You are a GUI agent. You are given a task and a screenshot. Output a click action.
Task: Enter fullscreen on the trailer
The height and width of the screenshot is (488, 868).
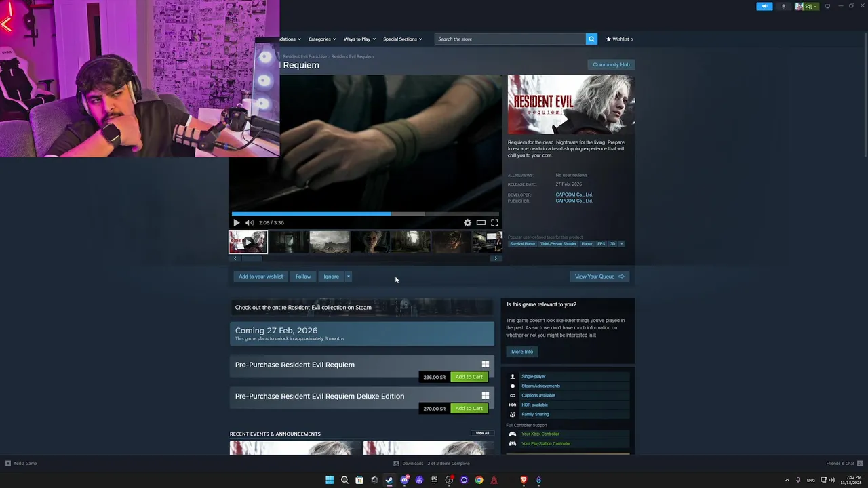point(494,222)
